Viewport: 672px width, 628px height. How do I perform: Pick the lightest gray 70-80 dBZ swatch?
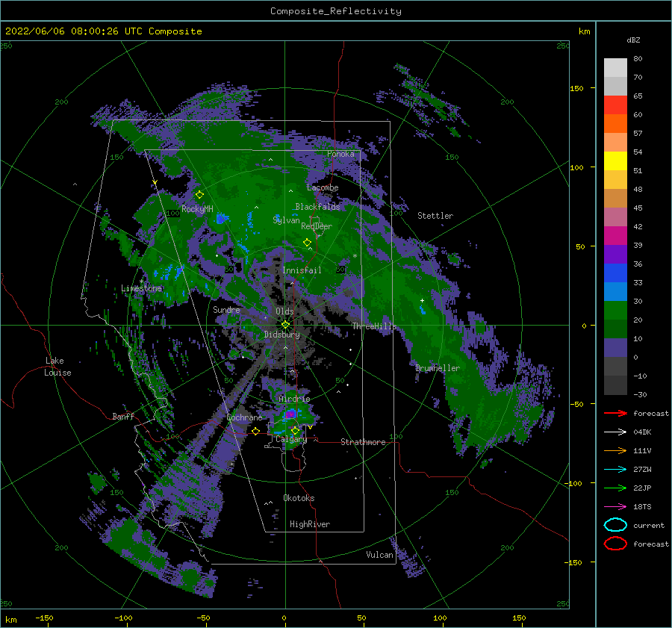[x=615, y=68]
